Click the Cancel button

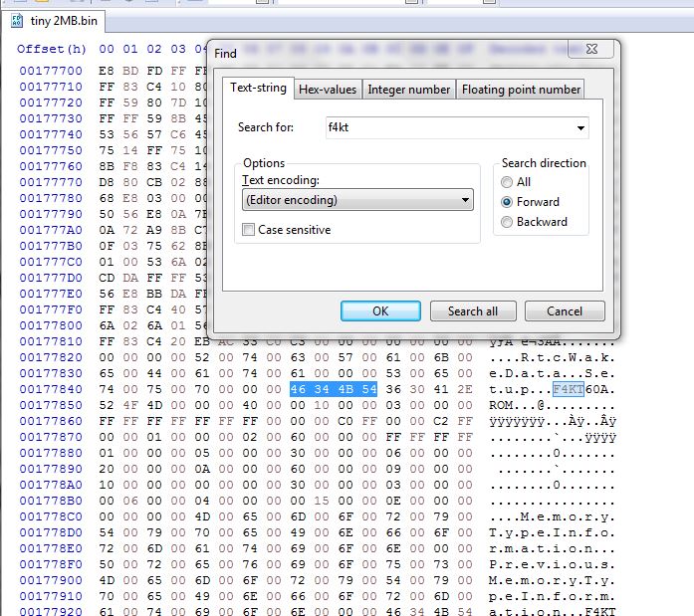(565, 311)
